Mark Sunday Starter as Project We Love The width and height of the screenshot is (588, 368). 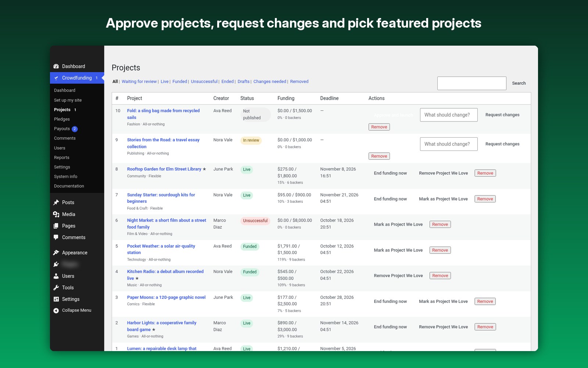(x=443, y=199)
